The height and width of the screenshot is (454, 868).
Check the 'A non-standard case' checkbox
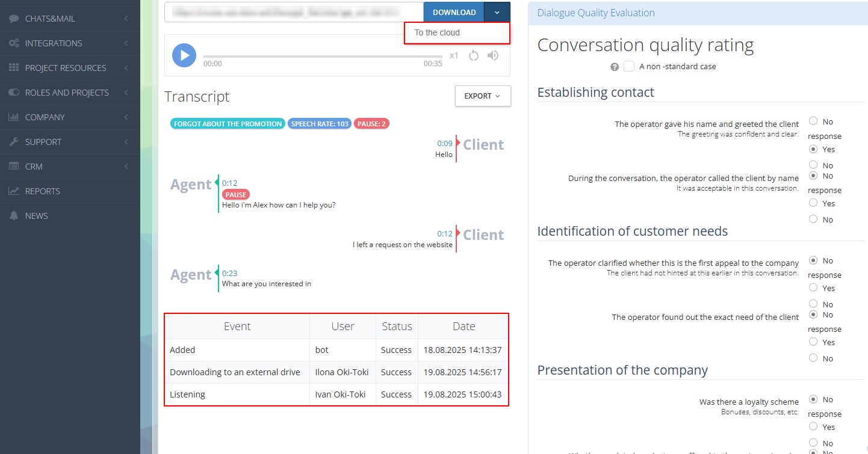[x=629, y=66]
